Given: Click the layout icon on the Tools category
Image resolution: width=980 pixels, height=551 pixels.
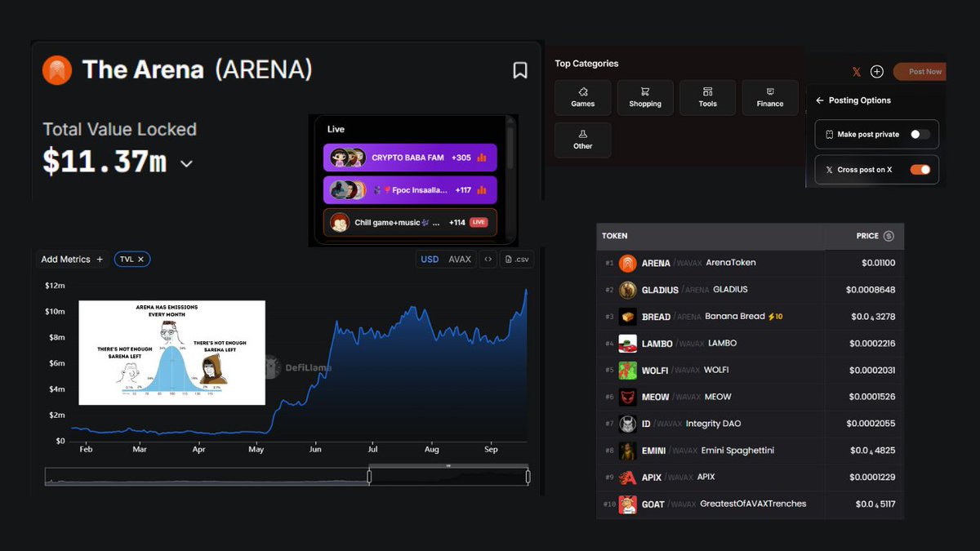Looking at the screenshot, I should [x=708, y=91].
